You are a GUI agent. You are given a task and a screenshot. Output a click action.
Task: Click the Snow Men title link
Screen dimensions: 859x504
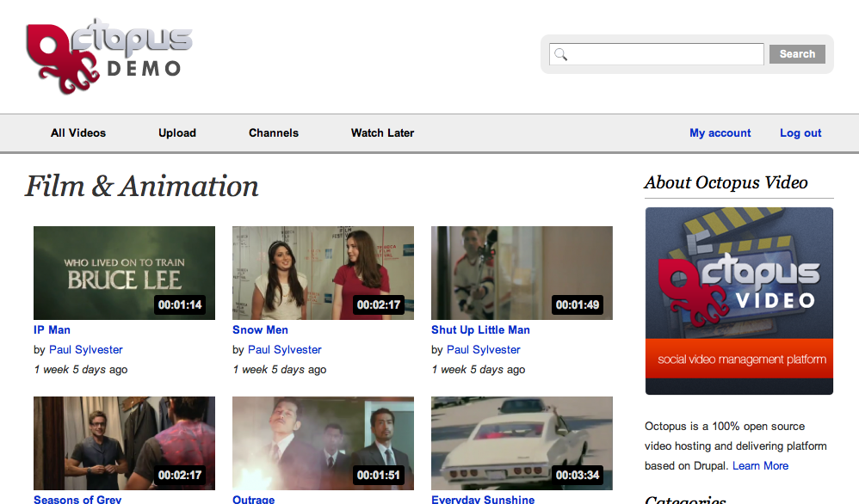260,330
